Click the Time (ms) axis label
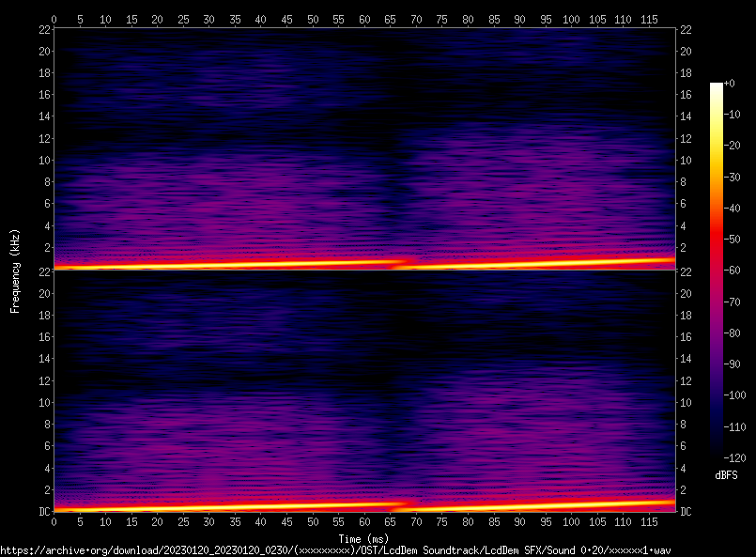The image size is (756, 557). tap(363, 538)
